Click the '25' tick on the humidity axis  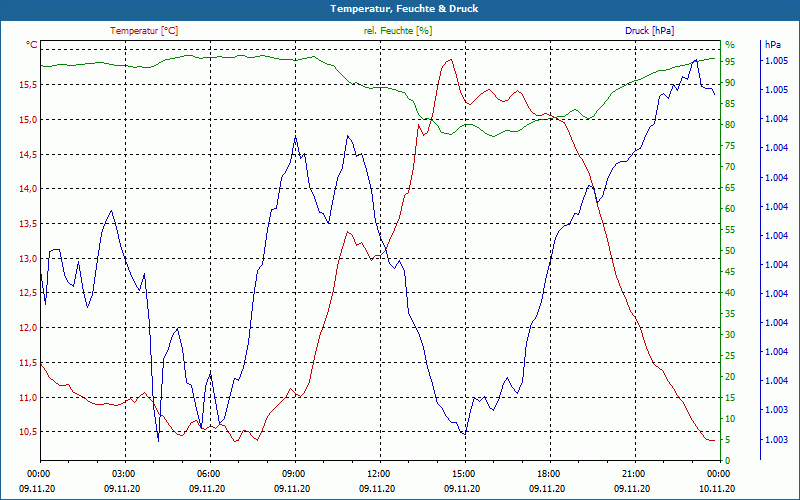click(x=730, y=356)
